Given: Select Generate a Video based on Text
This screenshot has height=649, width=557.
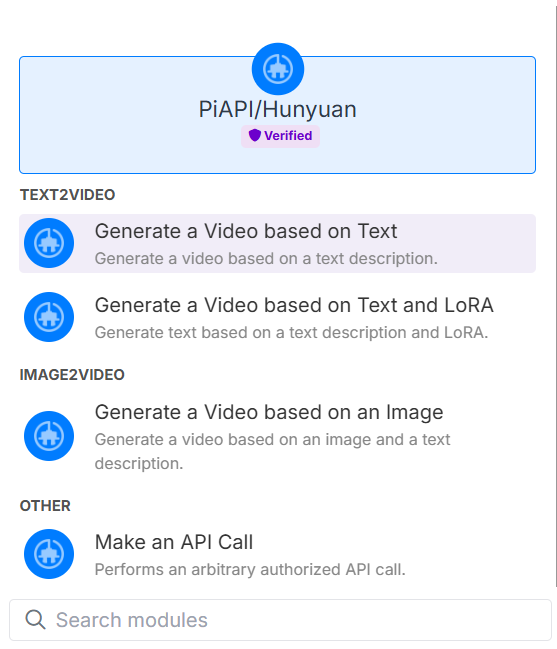Looking at the screenshot, I should tap(277, 243).
